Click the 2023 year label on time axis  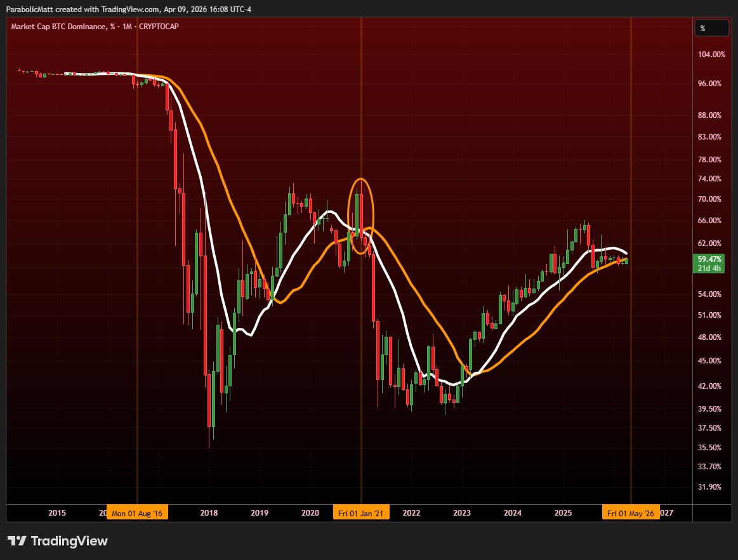tap(462, 513)
